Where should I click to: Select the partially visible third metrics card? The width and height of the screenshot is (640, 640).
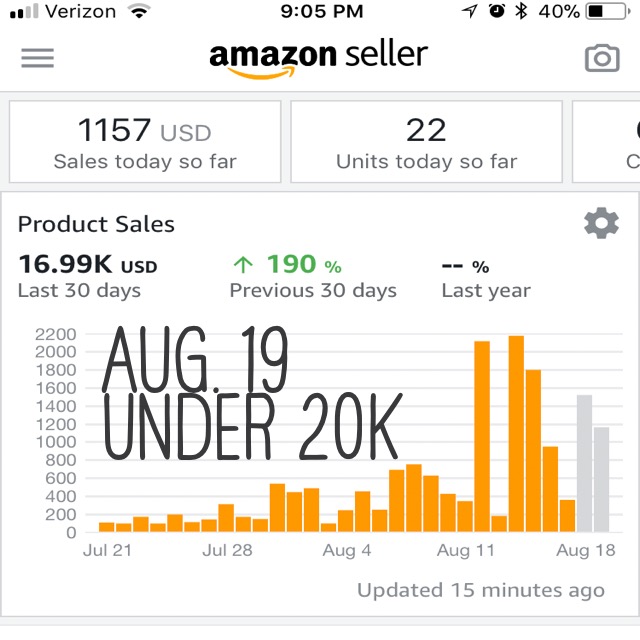[606, 142]
